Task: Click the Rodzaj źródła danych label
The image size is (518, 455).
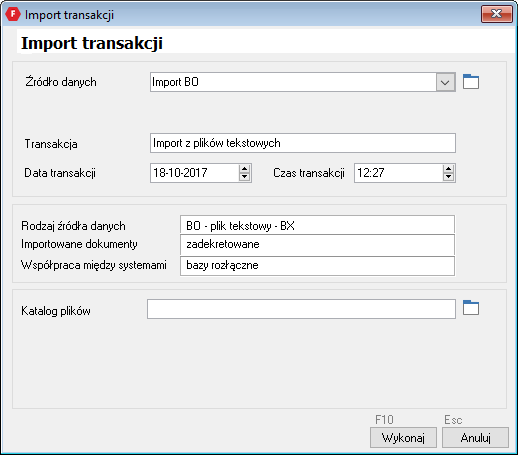Action: [x=73, y=226]
